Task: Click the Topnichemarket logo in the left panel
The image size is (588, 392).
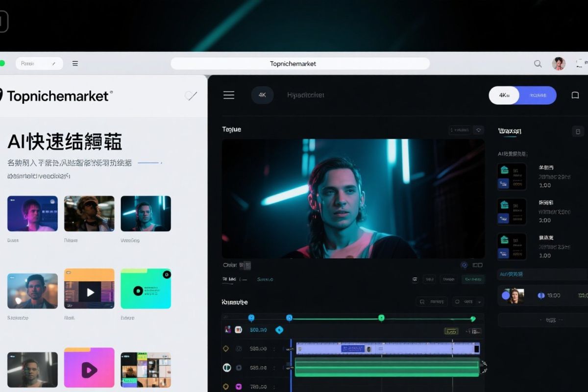Action: tap(59, 97)
